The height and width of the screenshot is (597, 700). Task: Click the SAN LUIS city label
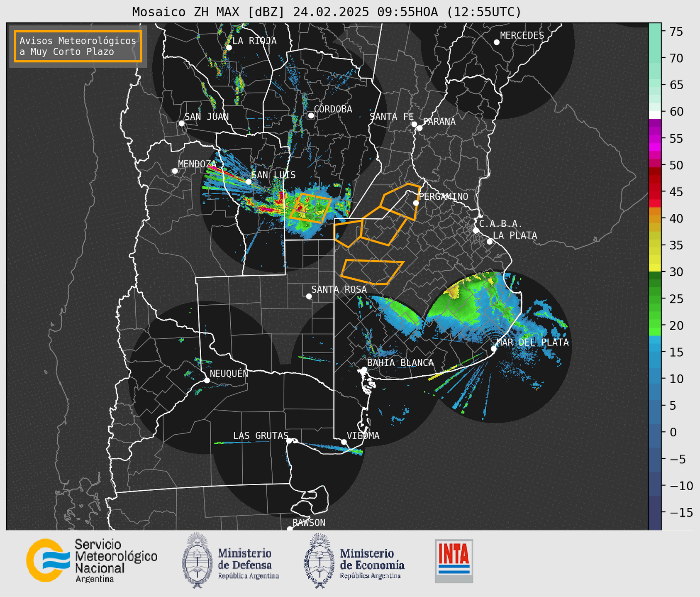(x=273, y=175)
